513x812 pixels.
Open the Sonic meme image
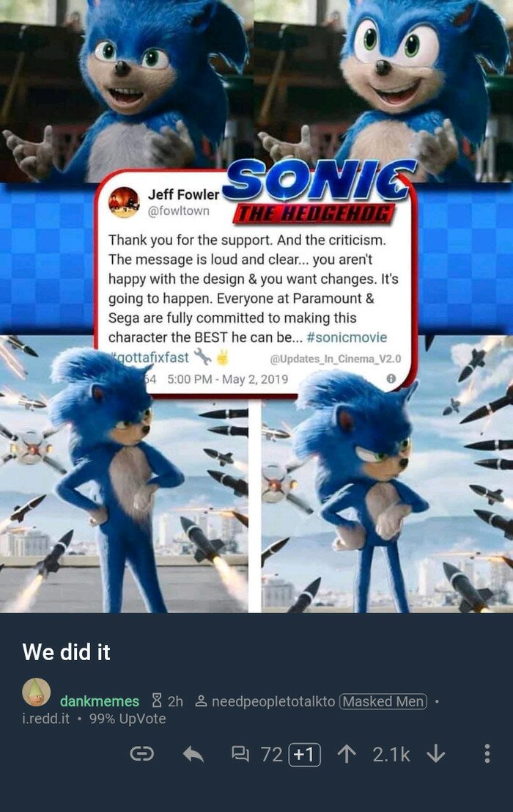(x=256, y=306)
